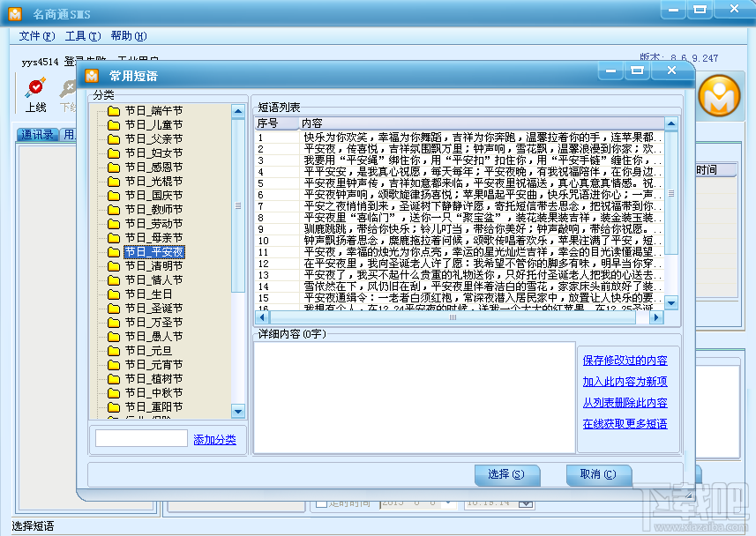The width and height of the screenshot is (756, 536).
Task: Click the new category name input field
Action: click(141, 438)
